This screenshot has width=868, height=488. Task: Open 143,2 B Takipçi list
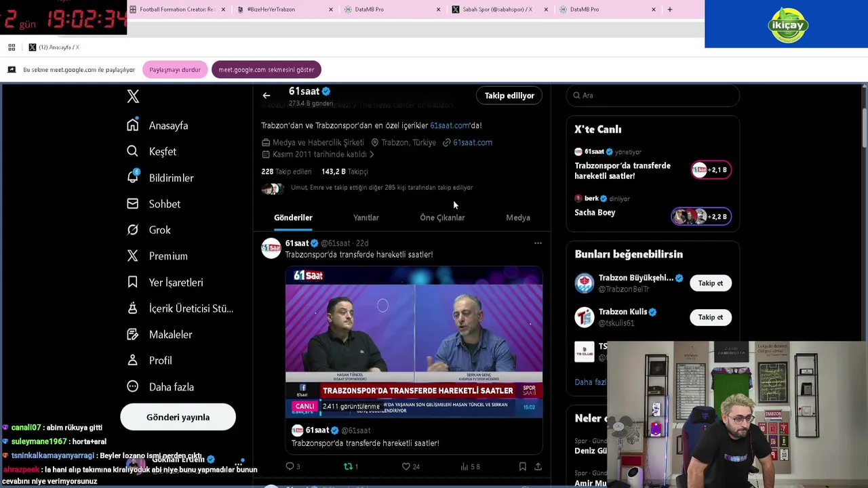344,171
